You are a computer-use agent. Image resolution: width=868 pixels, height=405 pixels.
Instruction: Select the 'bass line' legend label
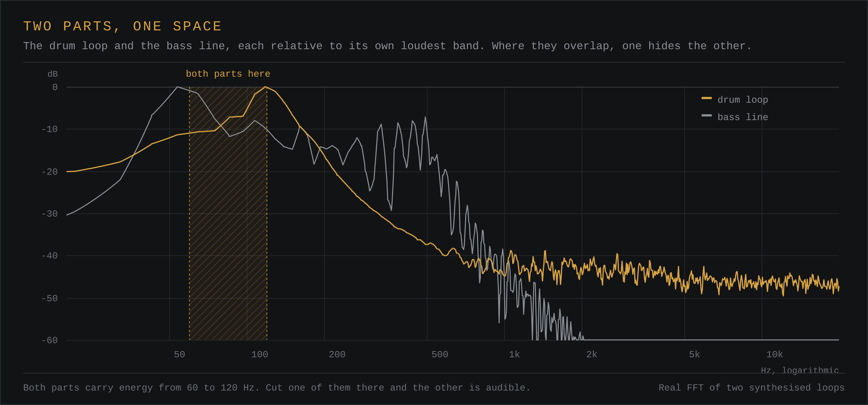pyautogui.click(x=743, y=117)
